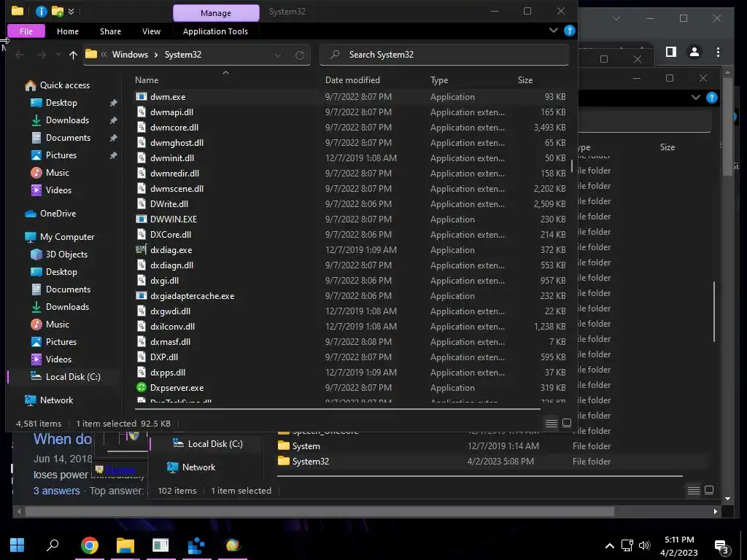Select the Dxpserver.exe file

[177, 388]
